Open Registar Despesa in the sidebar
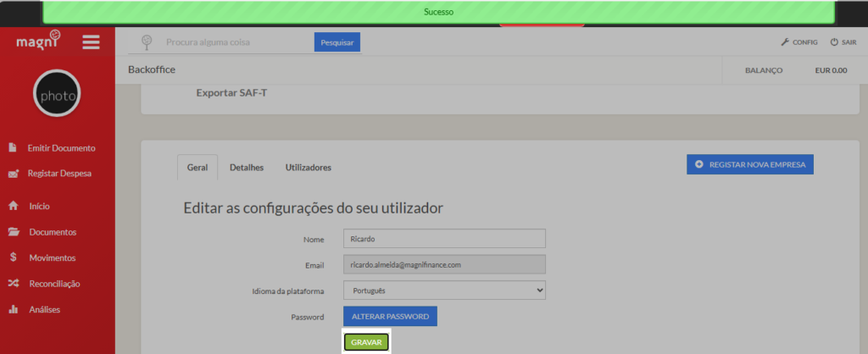 (x=58, y=174)
